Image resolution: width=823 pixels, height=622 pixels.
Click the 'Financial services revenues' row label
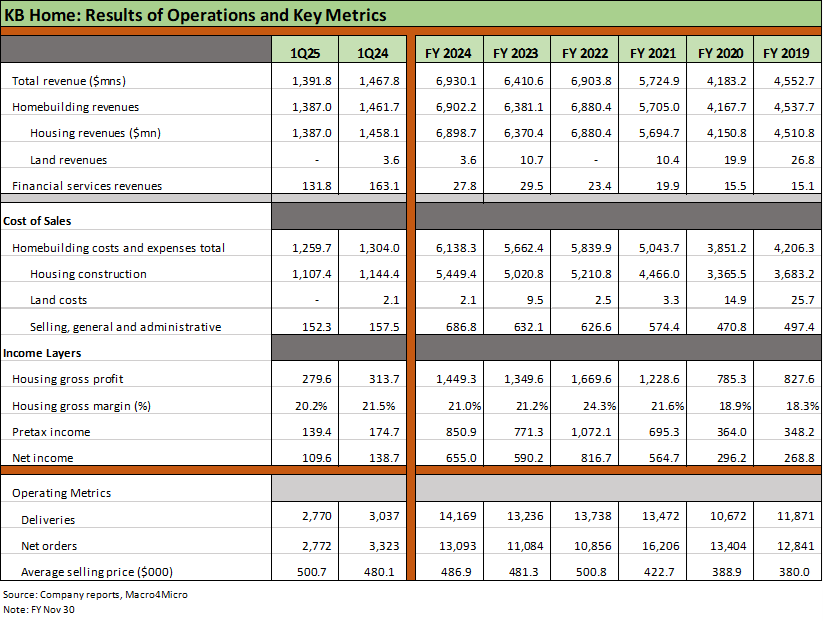point(87,186)
